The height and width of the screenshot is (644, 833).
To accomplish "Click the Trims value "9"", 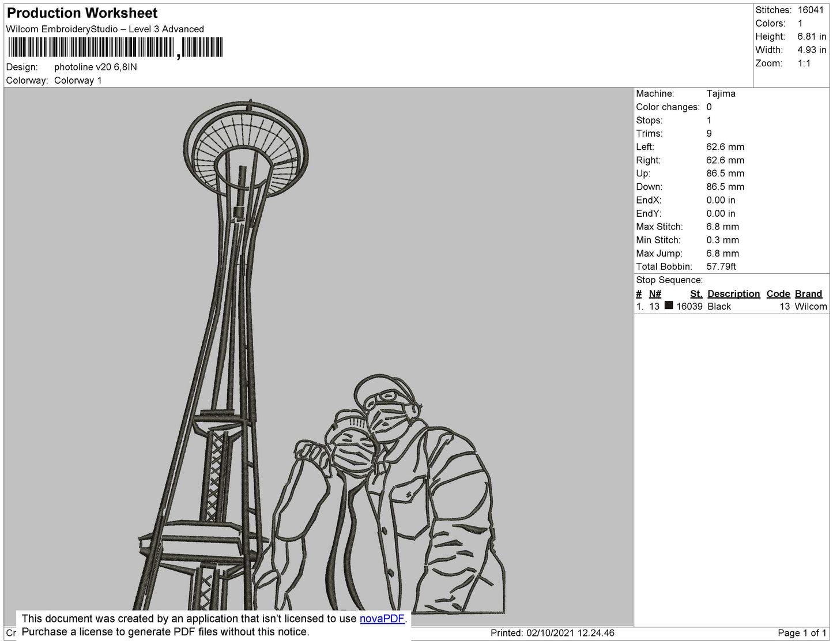I will [x=709, y=134].
